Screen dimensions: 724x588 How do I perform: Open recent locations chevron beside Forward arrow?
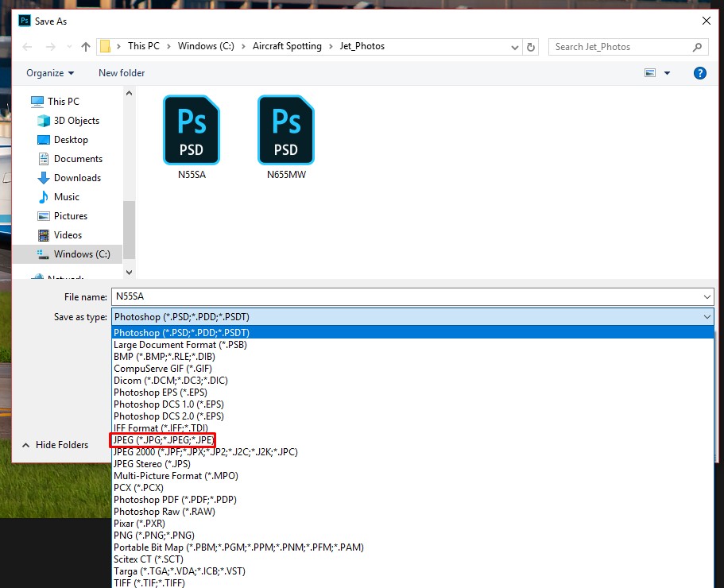[x=69, y=47]
